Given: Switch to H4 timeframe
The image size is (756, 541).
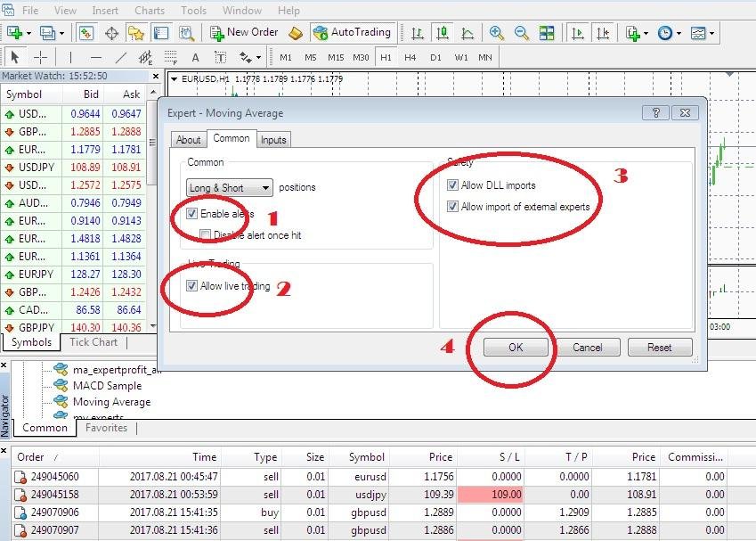Looking at the screenshot, I should [x=411, y=57].
